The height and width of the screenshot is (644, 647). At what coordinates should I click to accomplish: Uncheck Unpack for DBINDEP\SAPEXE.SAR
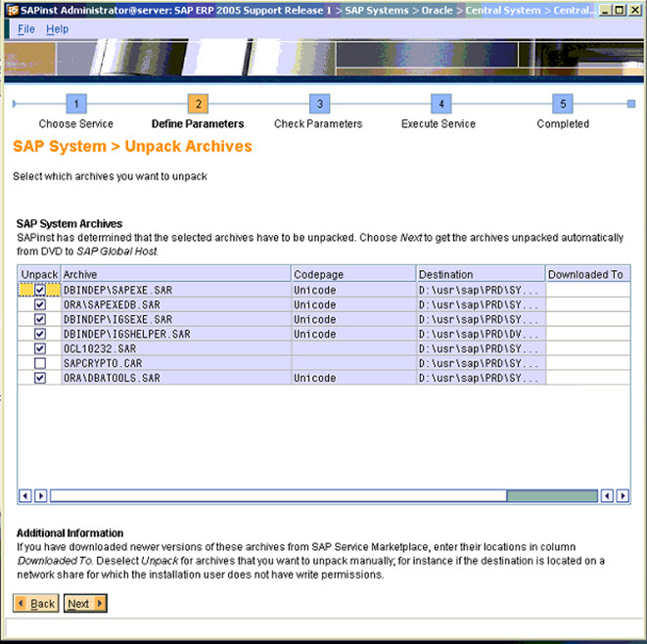(x=40, y=290)
